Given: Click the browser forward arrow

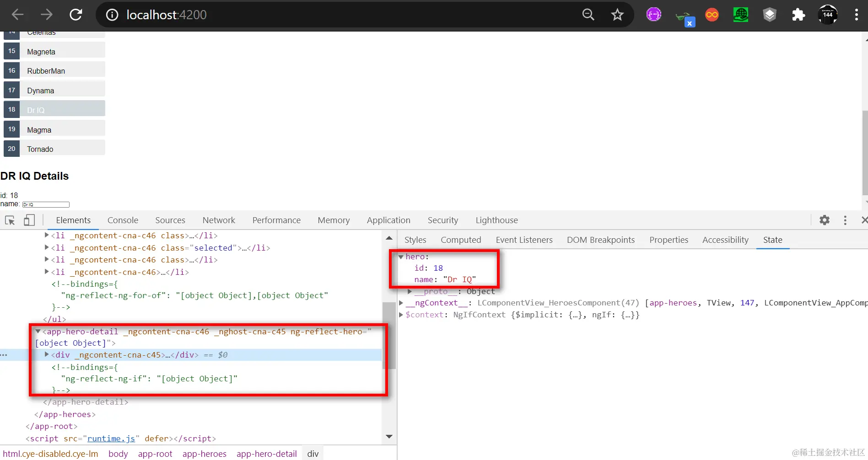Looking at the screenshot, I should click(46, 15).
